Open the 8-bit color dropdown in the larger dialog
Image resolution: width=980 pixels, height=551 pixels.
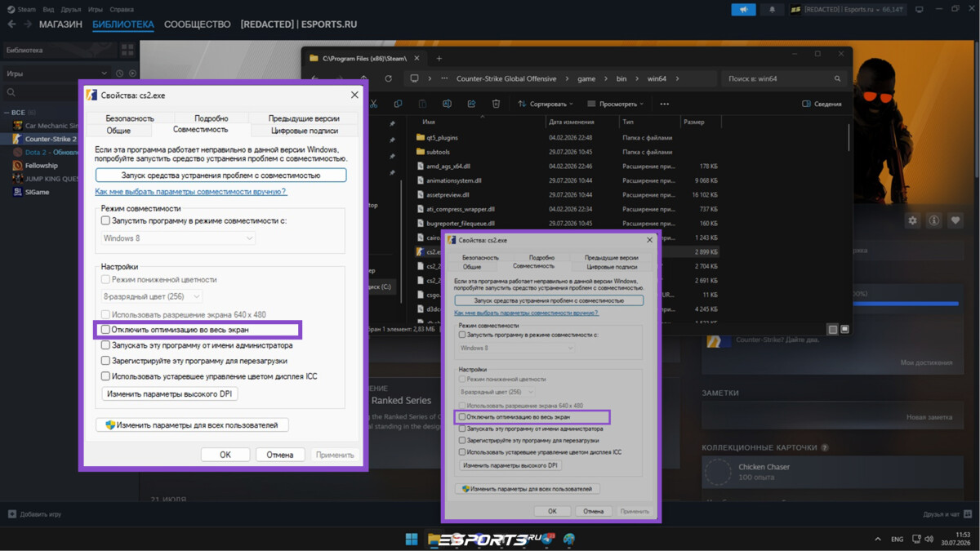pos(152,296)
